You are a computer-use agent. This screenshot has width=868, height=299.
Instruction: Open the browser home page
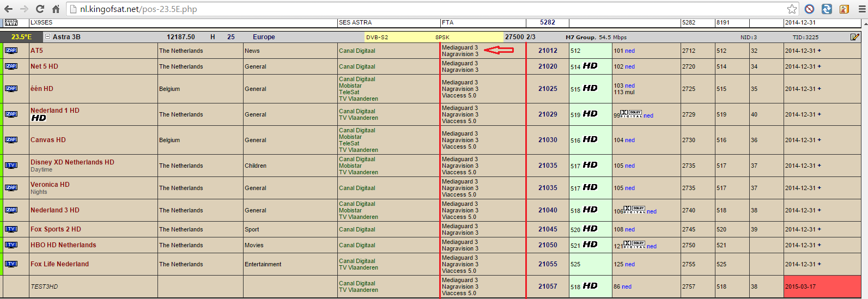(x=56, y=9)
